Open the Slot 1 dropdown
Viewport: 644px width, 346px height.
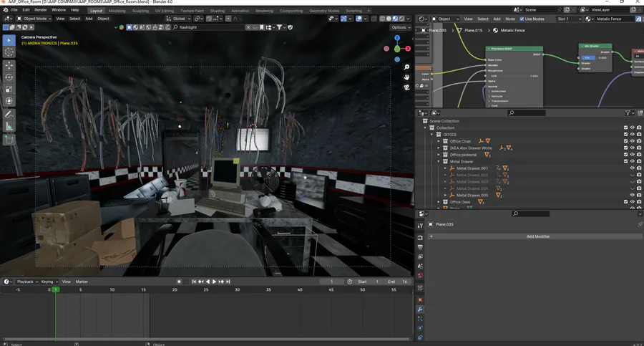570,19
